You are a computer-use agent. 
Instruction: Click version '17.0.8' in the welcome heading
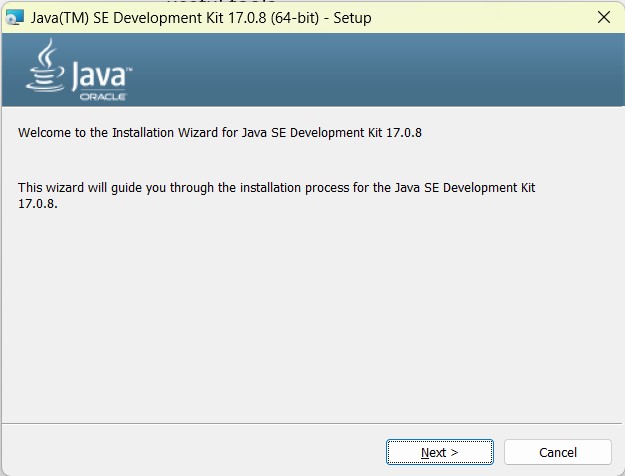(x=404, y=132)
